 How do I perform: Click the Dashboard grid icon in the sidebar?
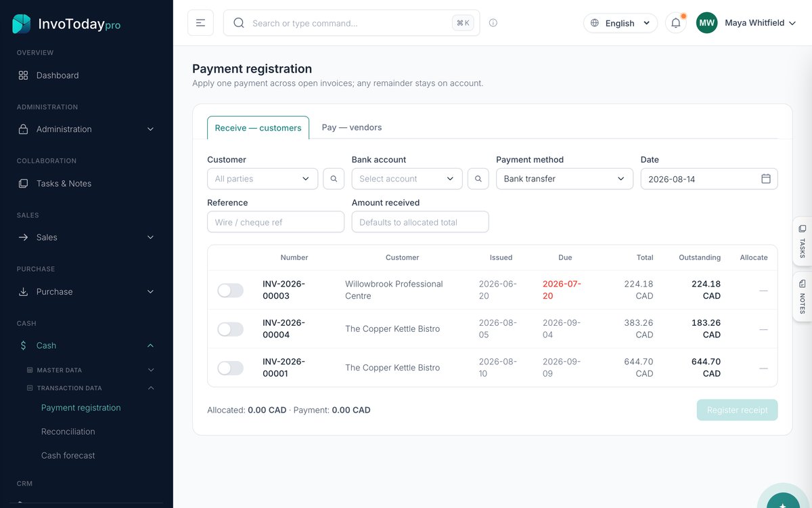pyautogui.click(x=23, y=75)
